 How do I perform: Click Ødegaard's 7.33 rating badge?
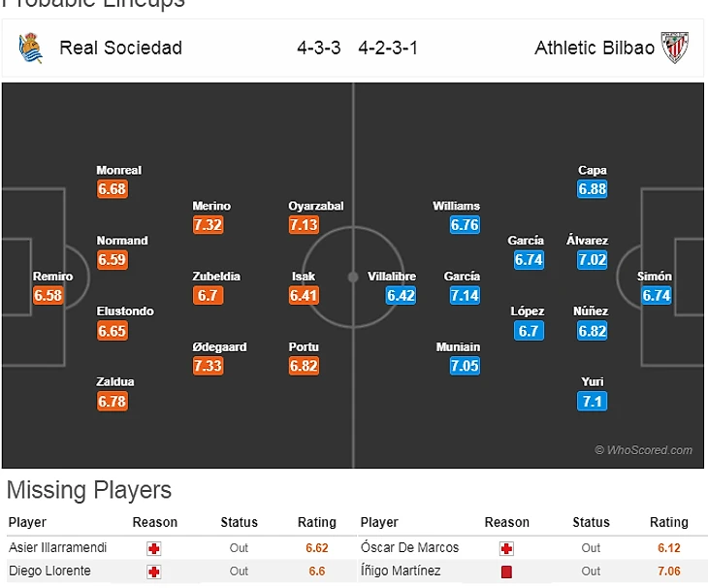pos(209,366)
